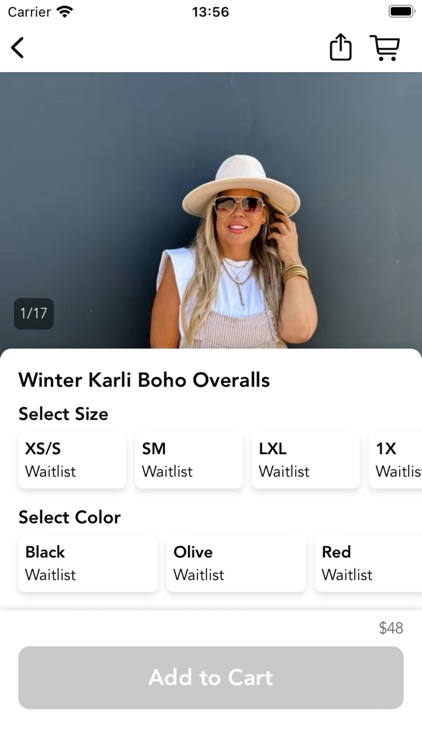The width and height of the screenshot is (422, 750).
Task: Tap the battery indicator icon
Action: pyautogui.click(x=401, y=11)
